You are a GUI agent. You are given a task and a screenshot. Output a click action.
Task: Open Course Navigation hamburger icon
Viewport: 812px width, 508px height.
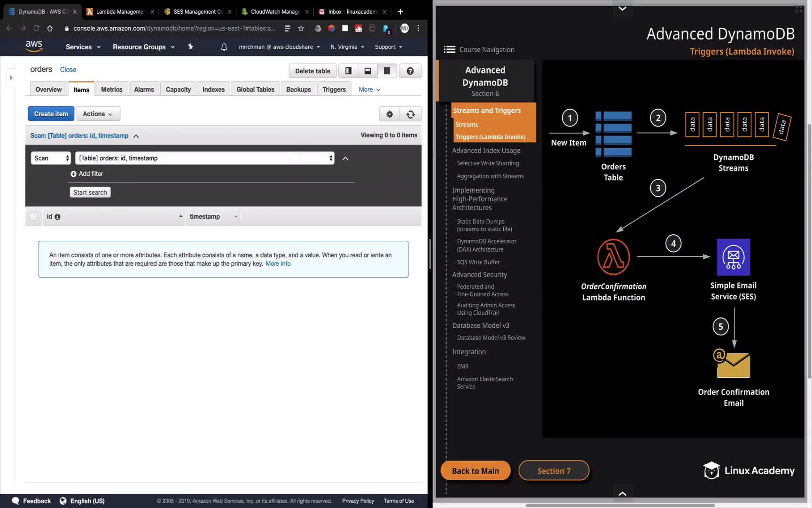point(450,49)
